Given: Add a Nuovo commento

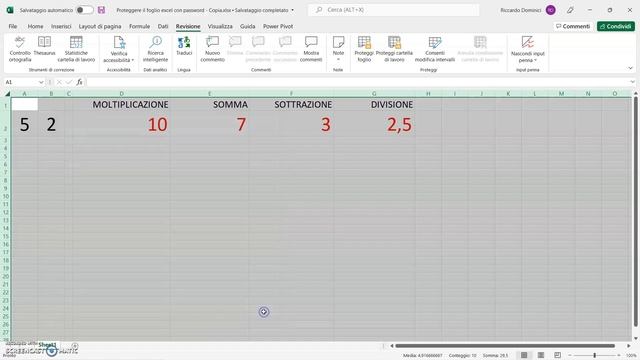Looking at the screenshot, I should click(x=213, y=49).
